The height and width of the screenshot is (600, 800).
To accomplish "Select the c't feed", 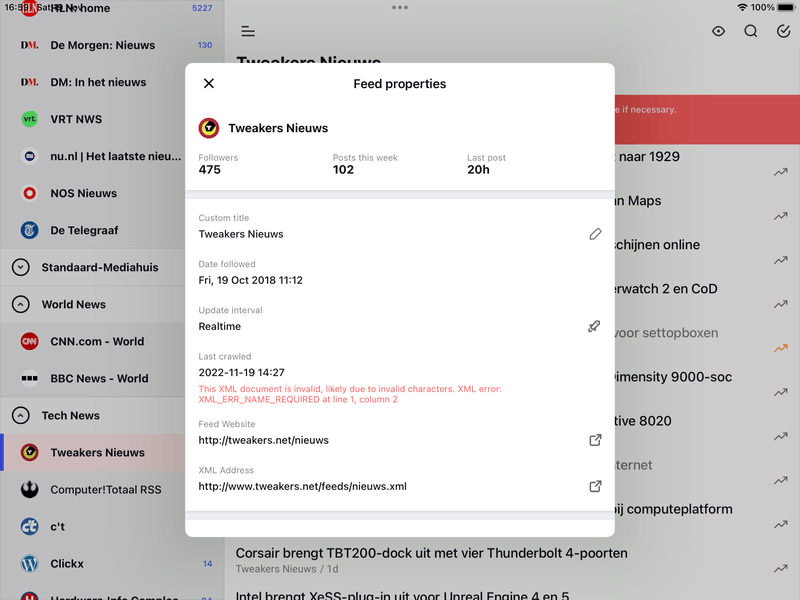I will point(92,527).
